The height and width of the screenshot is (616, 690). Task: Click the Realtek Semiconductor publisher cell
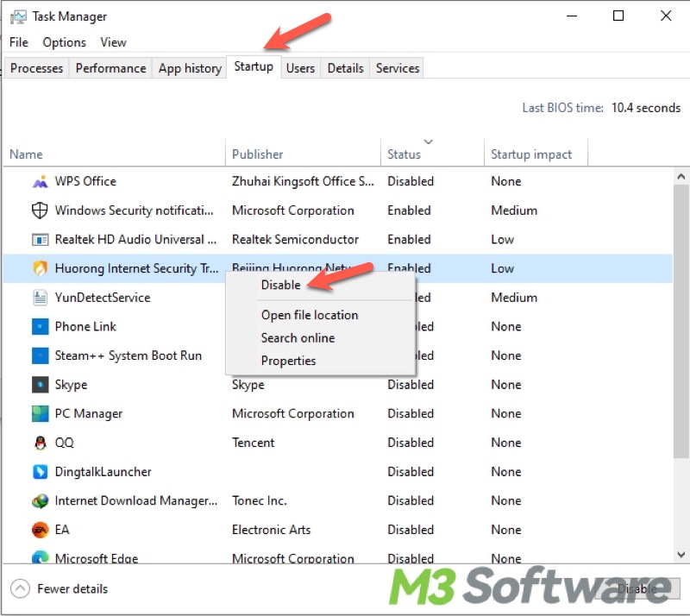coord(295,240)
